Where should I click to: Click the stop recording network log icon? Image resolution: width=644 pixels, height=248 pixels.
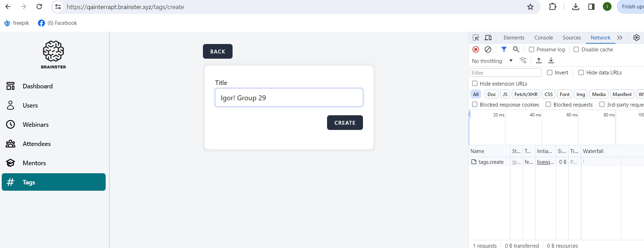click(476, 50)
